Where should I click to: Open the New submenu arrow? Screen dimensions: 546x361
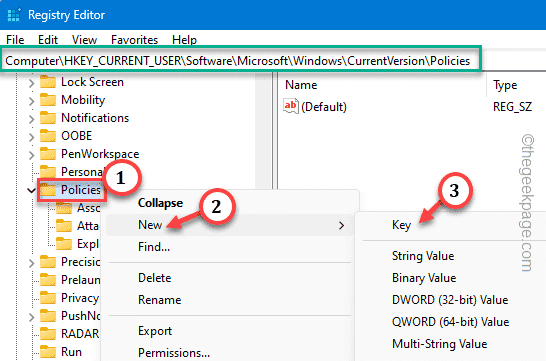point(341,226)
